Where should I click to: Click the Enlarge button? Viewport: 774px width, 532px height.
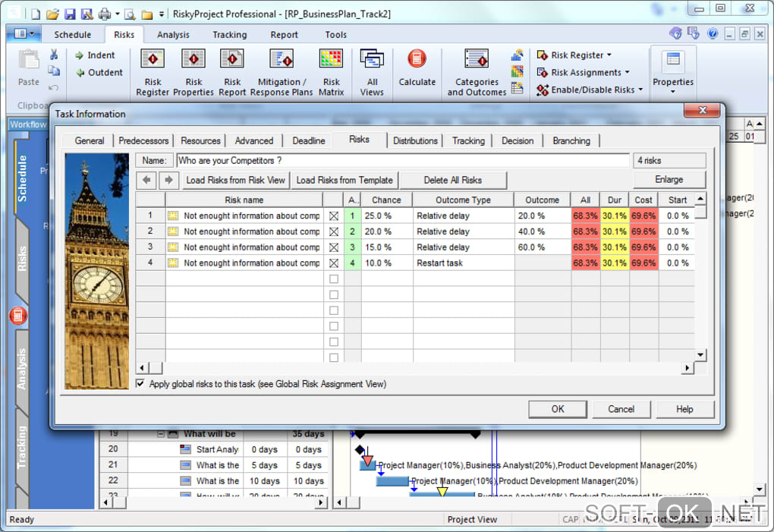[669, 179]
